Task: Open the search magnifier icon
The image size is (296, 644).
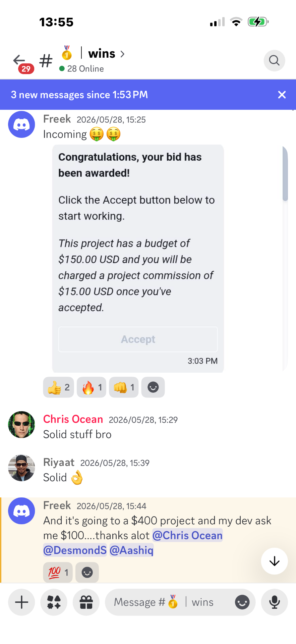Action: click(274, 60)
